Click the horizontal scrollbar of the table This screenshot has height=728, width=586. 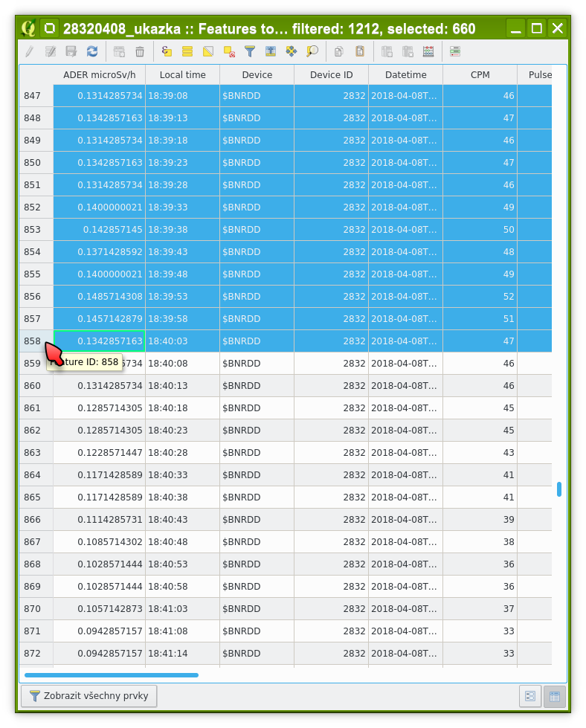pos(112,675)
